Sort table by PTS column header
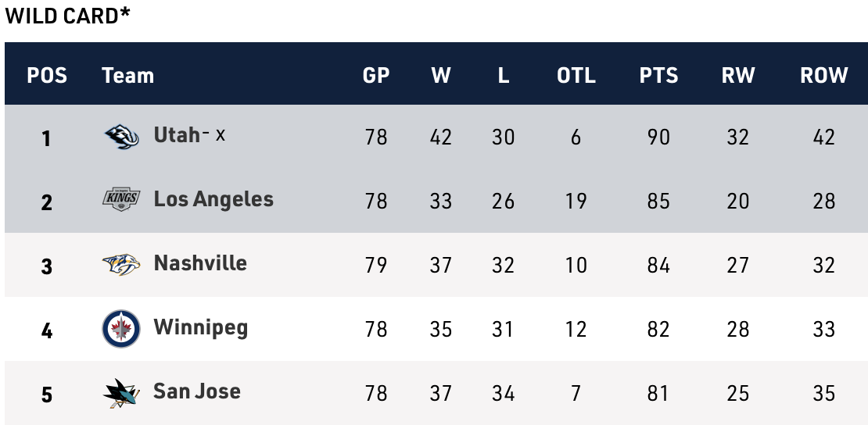This screenshot has height=425, width=868. [658, 75]
